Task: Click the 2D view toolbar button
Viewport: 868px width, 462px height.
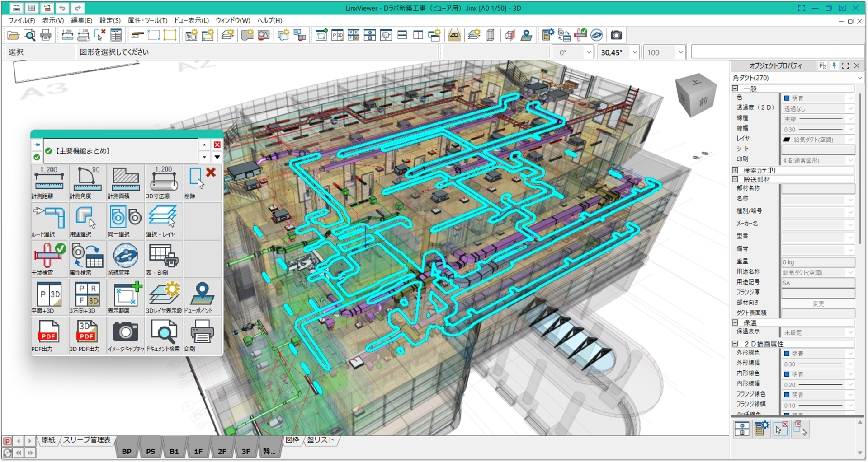Action: click(454, 35)
